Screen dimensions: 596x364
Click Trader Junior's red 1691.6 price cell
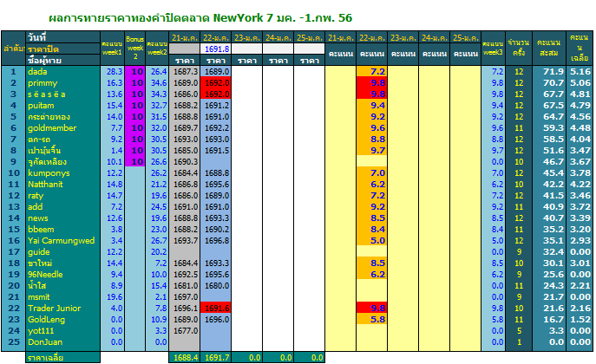tap(216, 309)
